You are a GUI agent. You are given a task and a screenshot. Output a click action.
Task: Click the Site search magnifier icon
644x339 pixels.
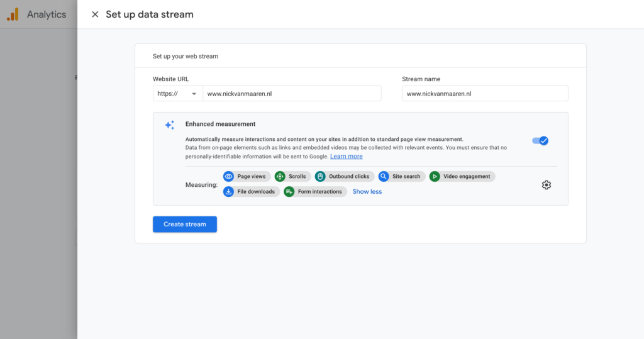click(384, 176)
